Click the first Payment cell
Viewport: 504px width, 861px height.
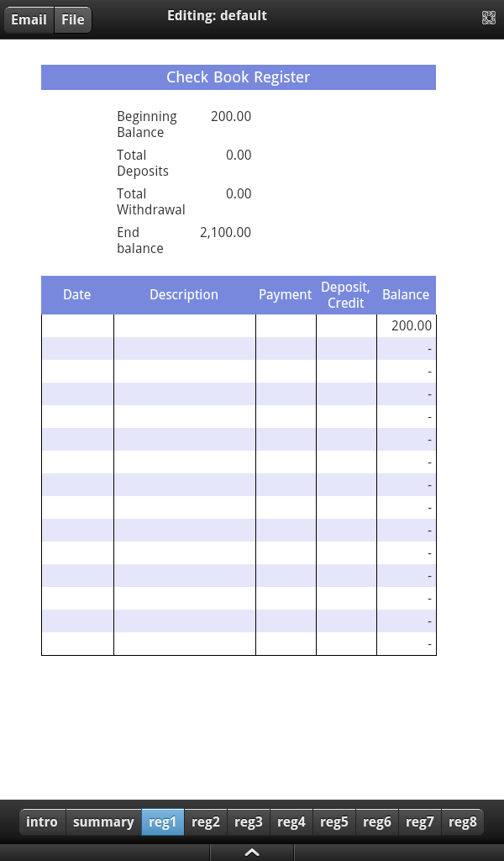(x=286, y=326)
